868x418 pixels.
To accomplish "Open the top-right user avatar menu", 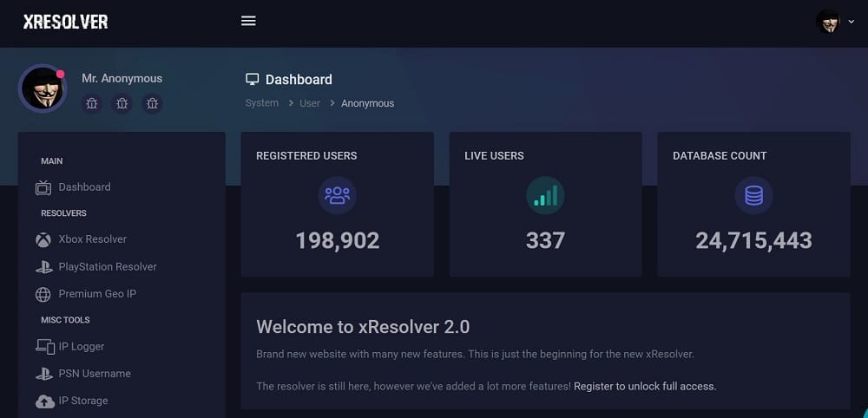I will point(827,22).
